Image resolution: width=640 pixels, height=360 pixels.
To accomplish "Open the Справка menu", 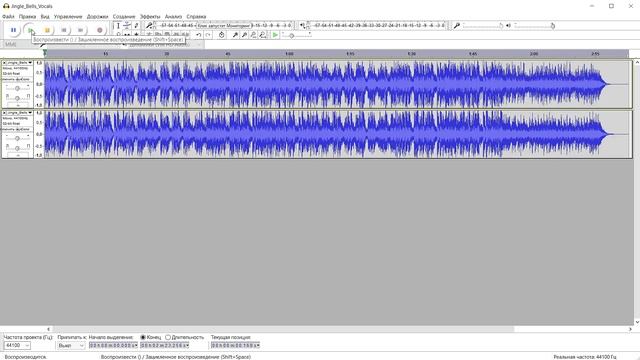I will tap(196, 17).
